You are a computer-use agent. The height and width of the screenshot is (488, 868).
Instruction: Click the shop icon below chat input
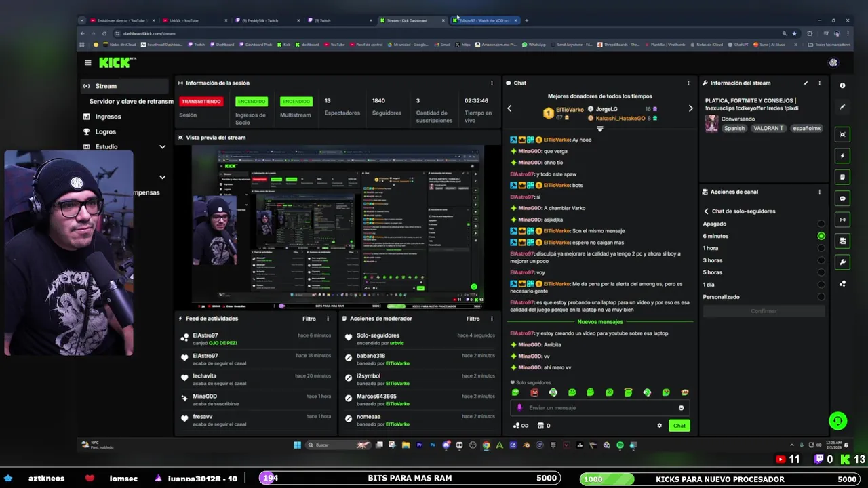pyautogui.click(x=540, y=426)
